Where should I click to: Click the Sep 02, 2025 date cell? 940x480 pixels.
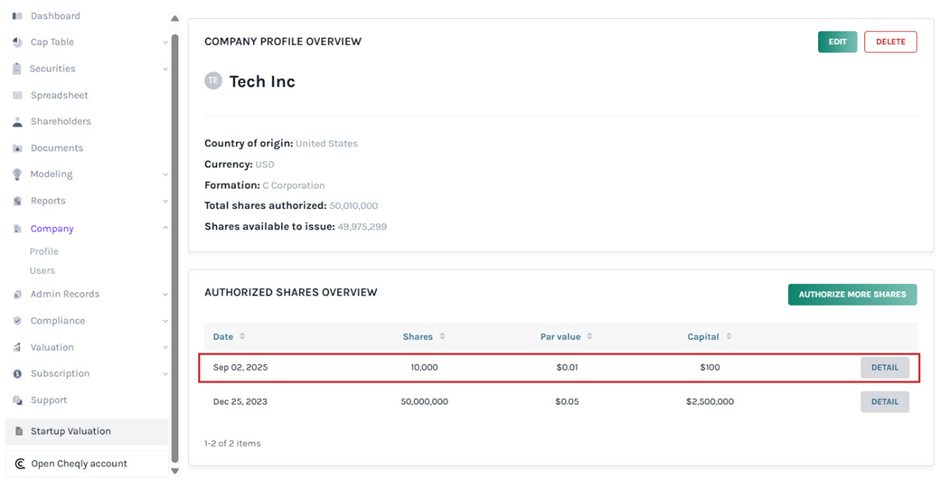(x=240, y=367)
